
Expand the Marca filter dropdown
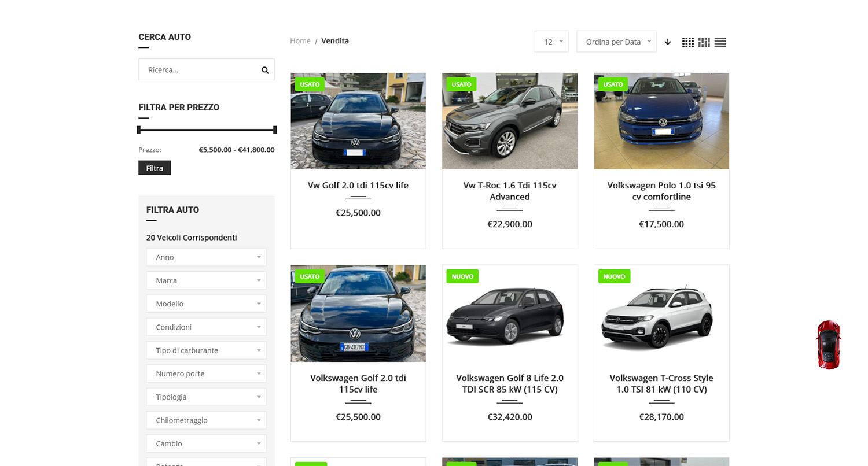pos(206,280)
